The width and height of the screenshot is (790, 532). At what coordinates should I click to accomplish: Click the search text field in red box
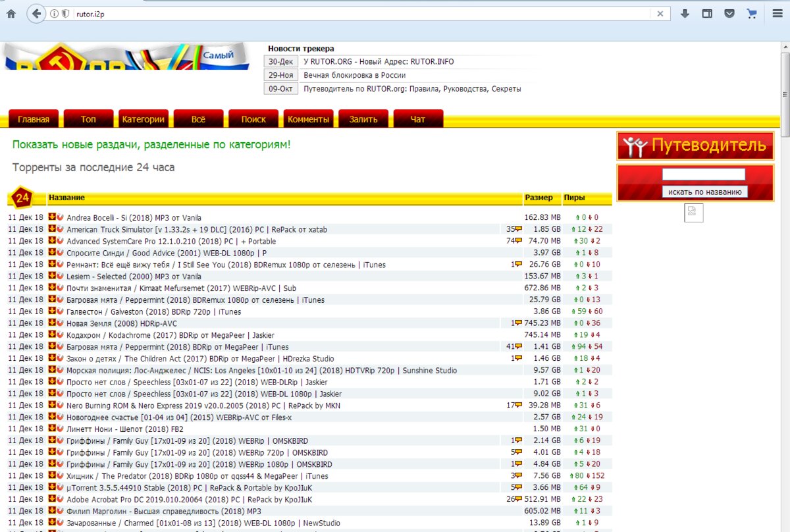coord(703,174)
